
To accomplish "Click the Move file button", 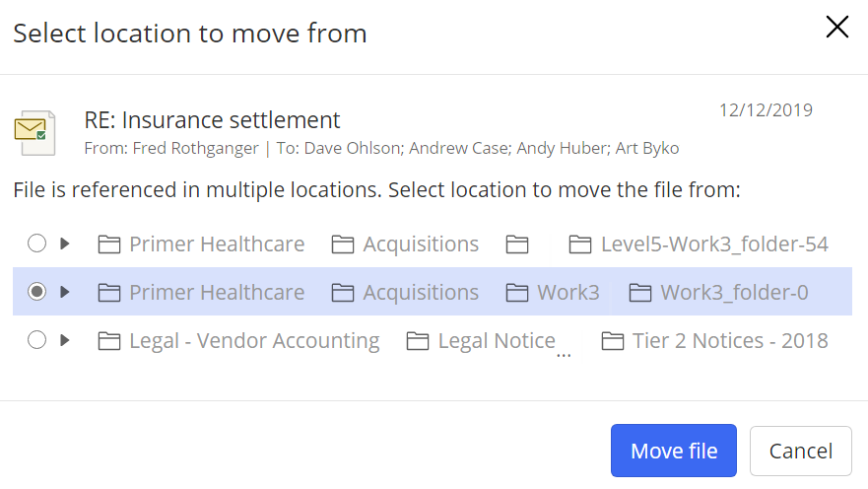I will click(x=674, y=451).
